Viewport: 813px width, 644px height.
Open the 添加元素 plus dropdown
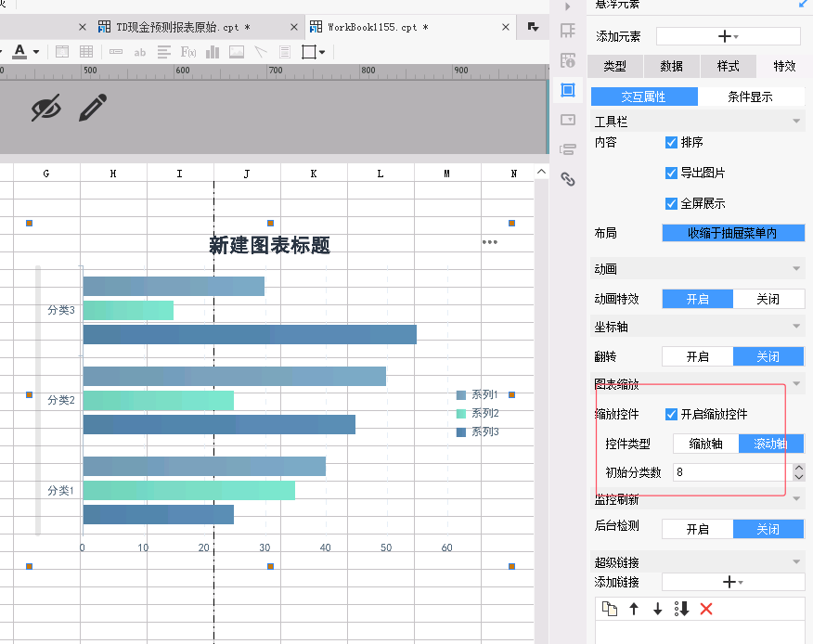click(x=728, y=36)
